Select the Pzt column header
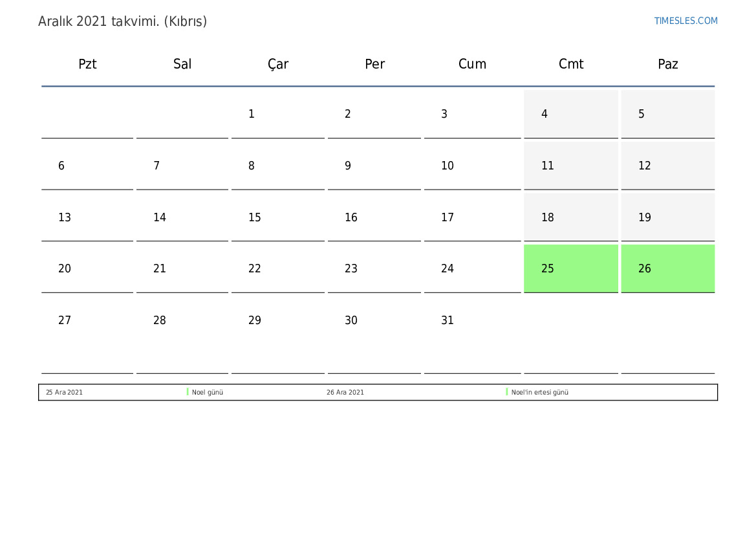 (87, 64)
